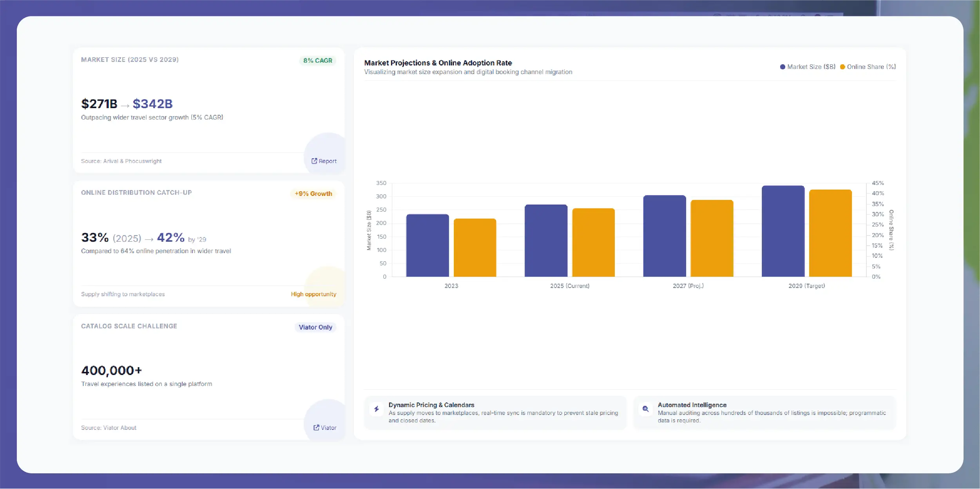980x489 pixels.
Task: Click the Supply shifting to marketplaces text
Action: pyautogui.click(x=123, y=294)
